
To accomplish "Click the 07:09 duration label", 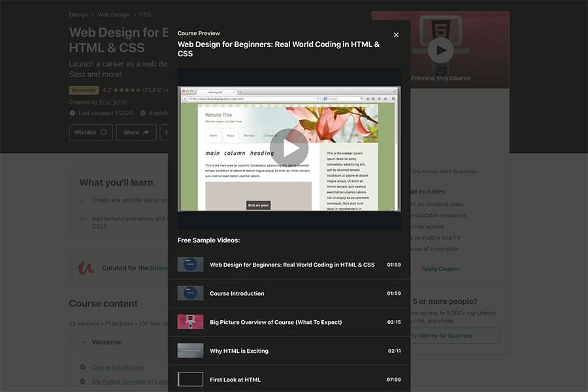I will pyautogui.click(x=394, y=380).
